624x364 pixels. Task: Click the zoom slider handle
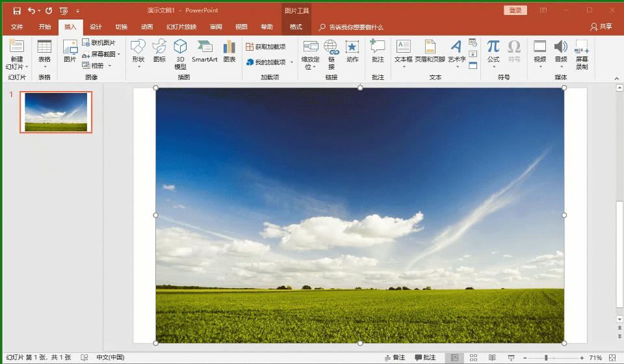546,357
